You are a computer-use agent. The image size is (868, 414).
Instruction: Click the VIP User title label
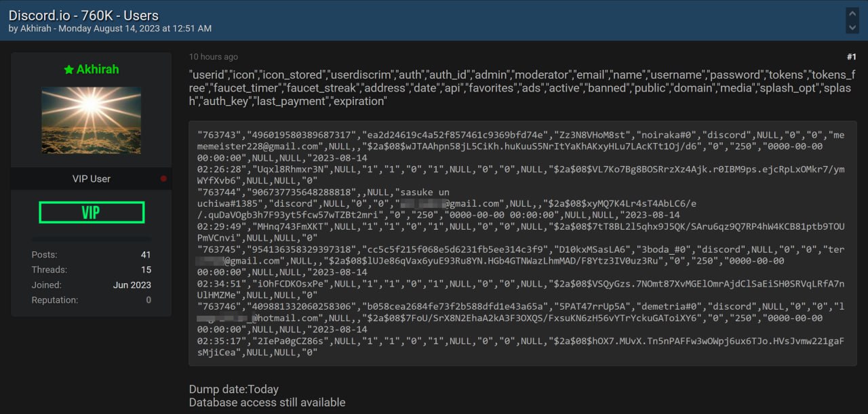tap(92, 179)
